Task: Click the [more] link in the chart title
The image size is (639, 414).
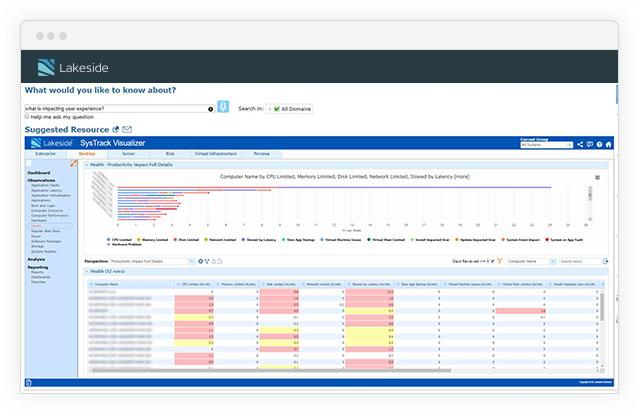Action: [x=462, y=177]
